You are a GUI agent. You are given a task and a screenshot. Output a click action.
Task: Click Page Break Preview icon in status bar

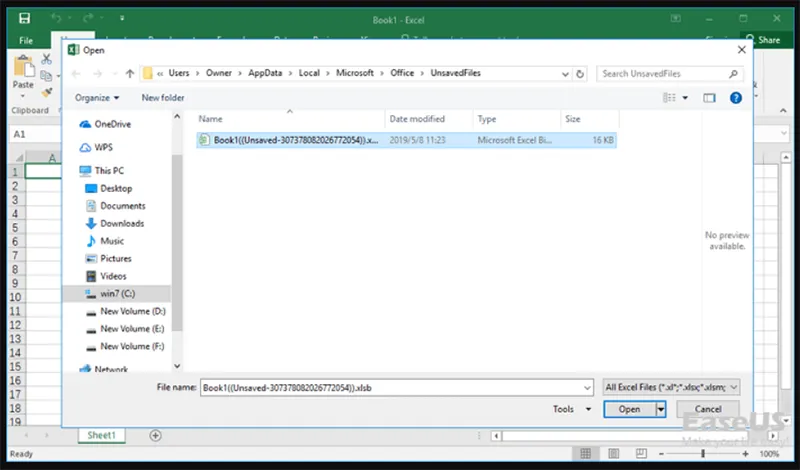tap(641, 453)
